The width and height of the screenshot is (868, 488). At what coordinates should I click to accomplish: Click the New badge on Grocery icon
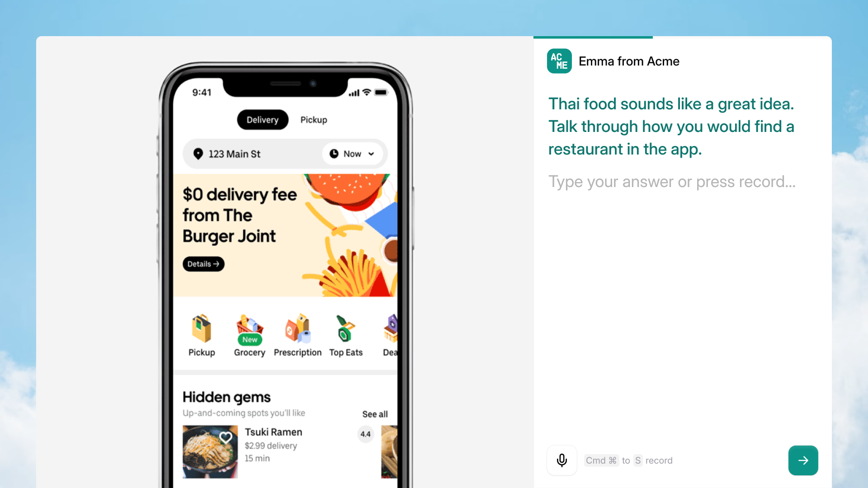click(x=249, y=340)
